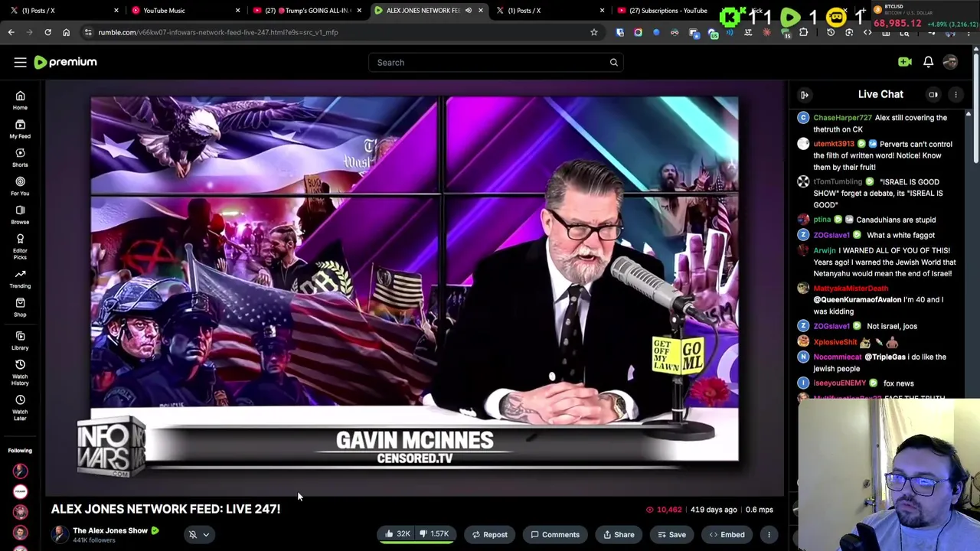Click the search magnifier icon
This screenshot has width=980, height=551.
tap(613, 62)
